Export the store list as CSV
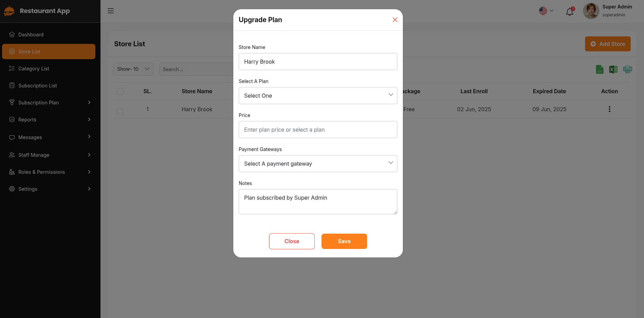 [x=600, y=69]
